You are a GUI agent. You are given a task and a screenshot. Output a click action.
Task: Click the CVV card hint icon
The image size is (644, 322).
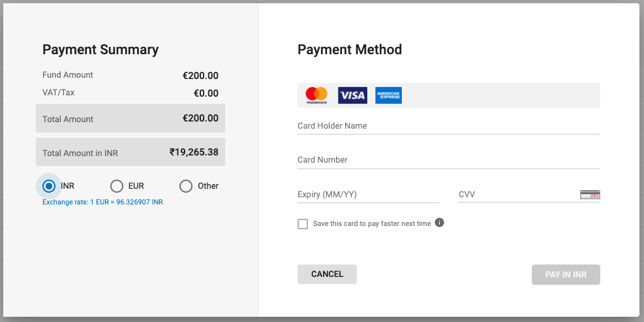(x=590, y=195)
